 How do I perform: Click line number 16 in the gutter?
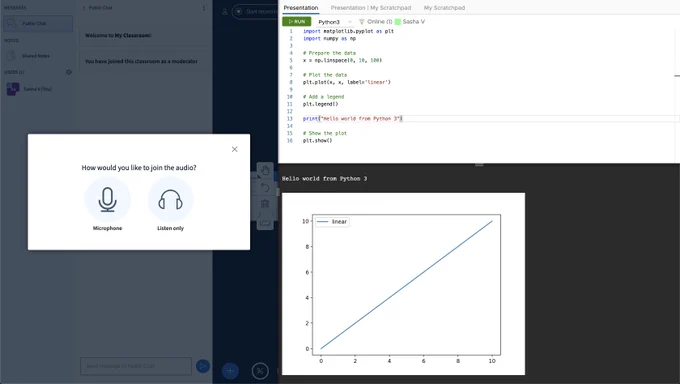point(289,141)
